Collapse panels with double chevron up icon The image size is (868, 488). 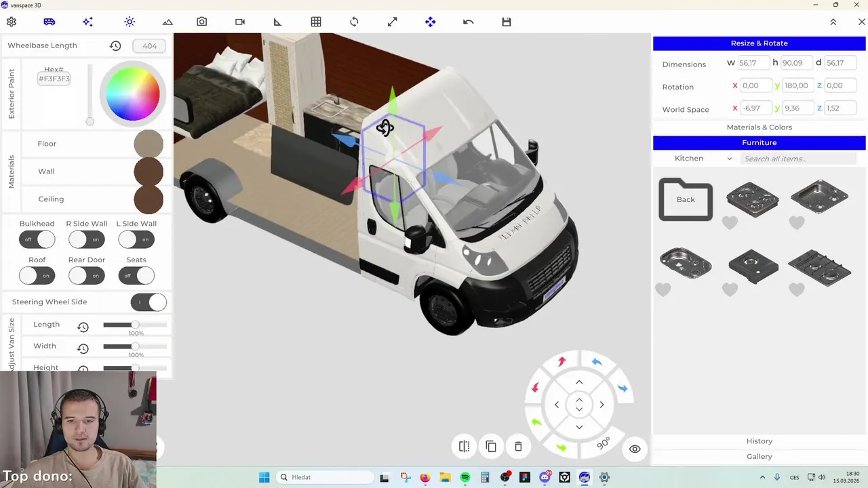833,22
